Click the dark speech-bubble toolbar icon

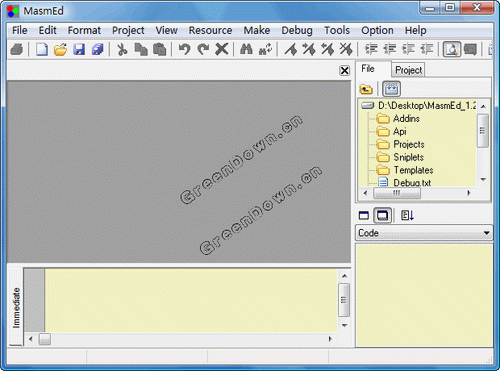470,50
